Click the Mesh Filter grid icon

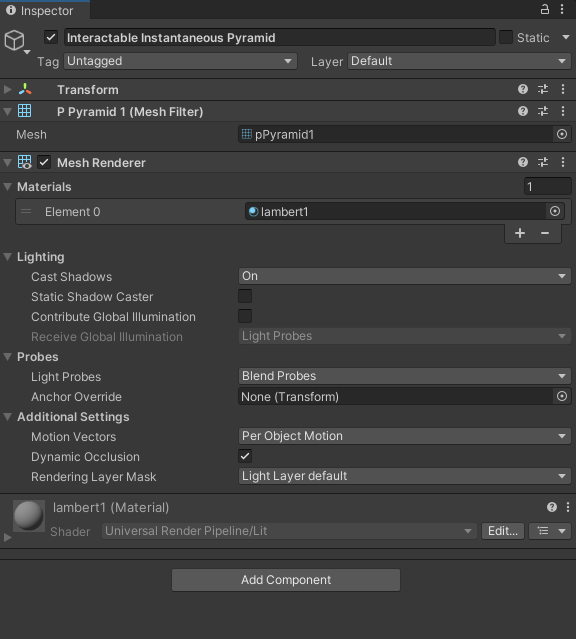[24, 111]
